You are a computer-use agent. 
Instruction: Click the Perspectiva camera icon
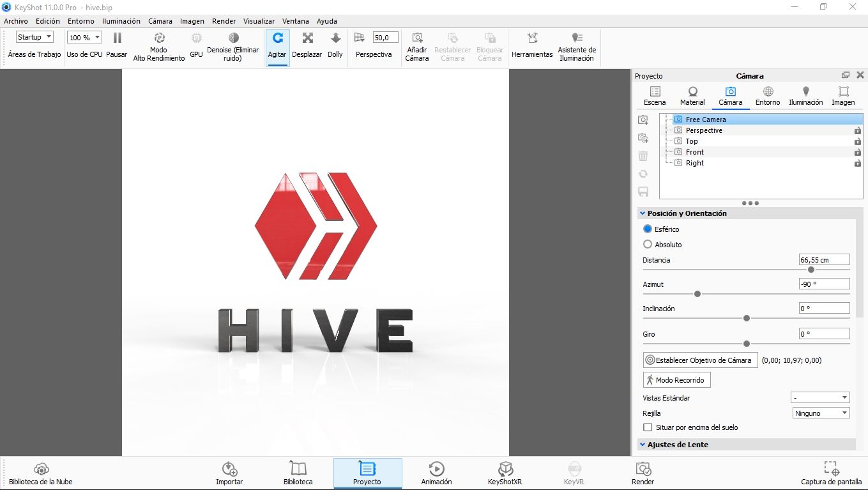(360, 38)
